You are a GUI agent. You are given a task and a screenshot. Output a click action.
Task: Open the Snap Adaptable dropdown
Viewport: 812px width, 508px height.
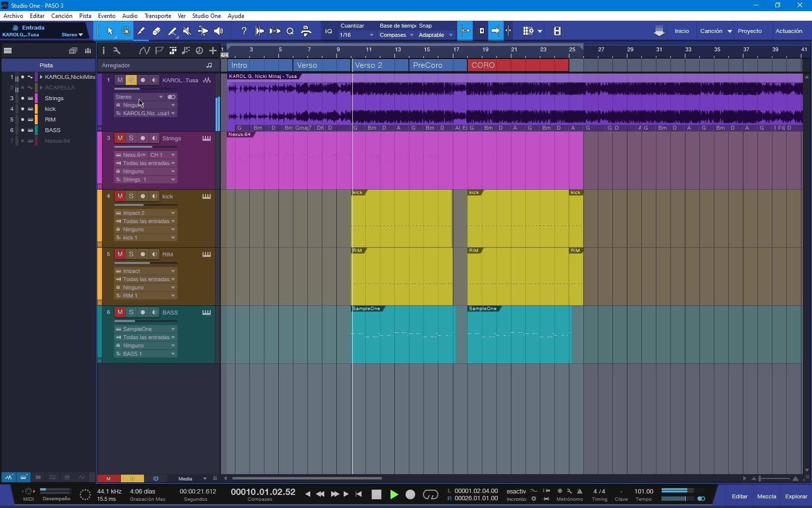click(435, 35)
